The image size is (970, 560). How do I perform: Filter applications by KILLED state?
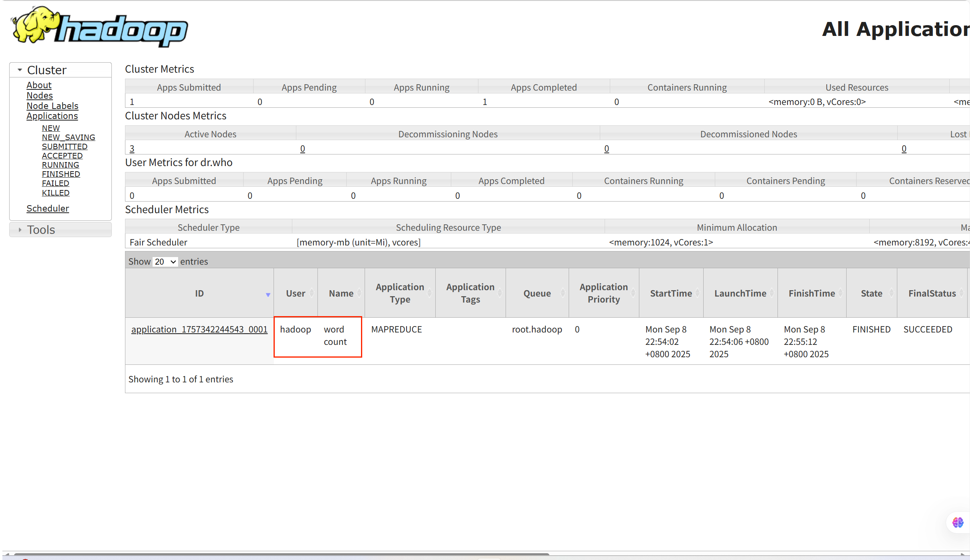56,193
